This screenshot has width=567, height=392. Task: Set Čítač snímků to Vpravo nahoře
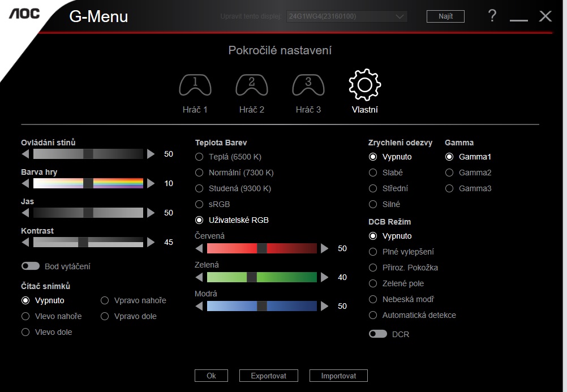[x=133, y=300]
